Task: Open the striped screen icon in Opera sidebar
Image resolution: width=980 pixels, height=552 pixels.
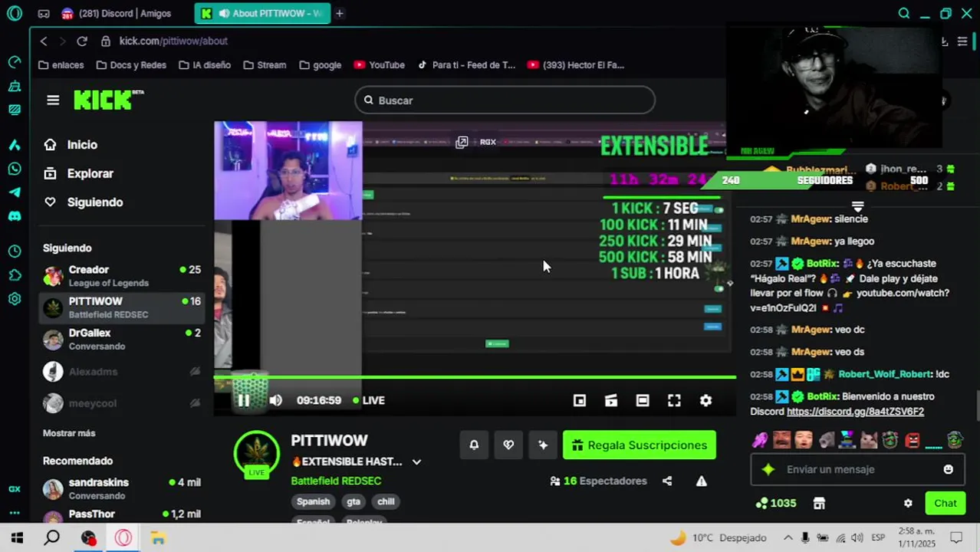Action: 15,110
